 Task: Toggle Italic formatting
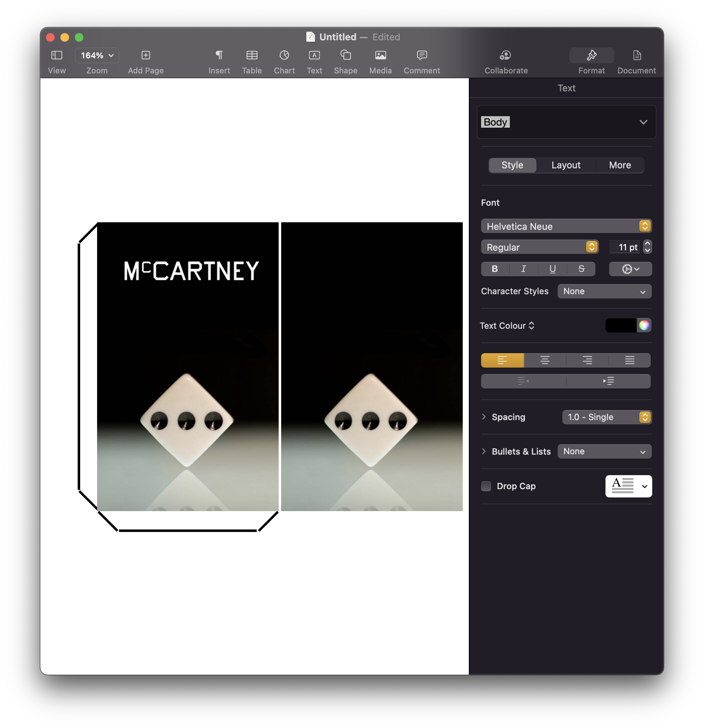click(524, 269)
